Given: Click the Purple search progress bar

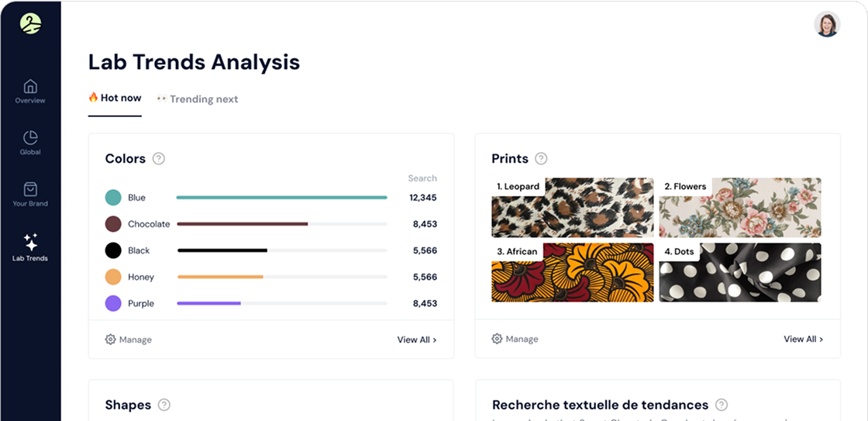Looking at the screenshot, I should [282, 303].
